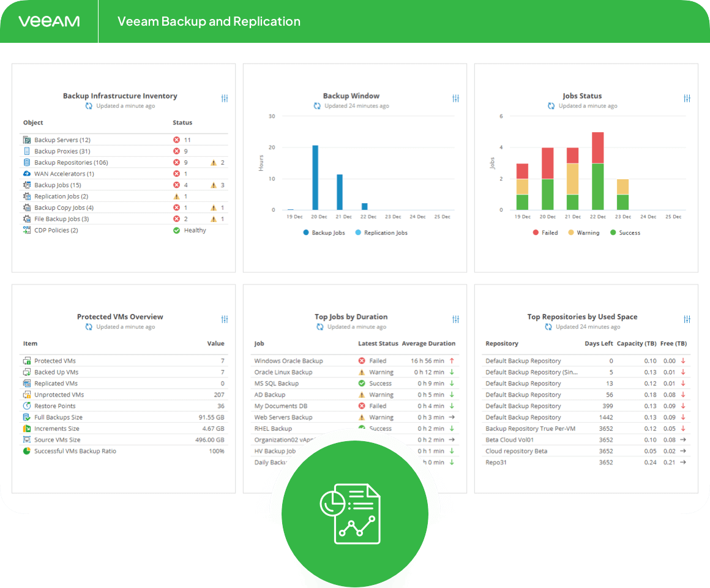The image size is (710, 588).
Task: Open Backup Repository True Per-VM row
Action: click(x=586, y=429)
